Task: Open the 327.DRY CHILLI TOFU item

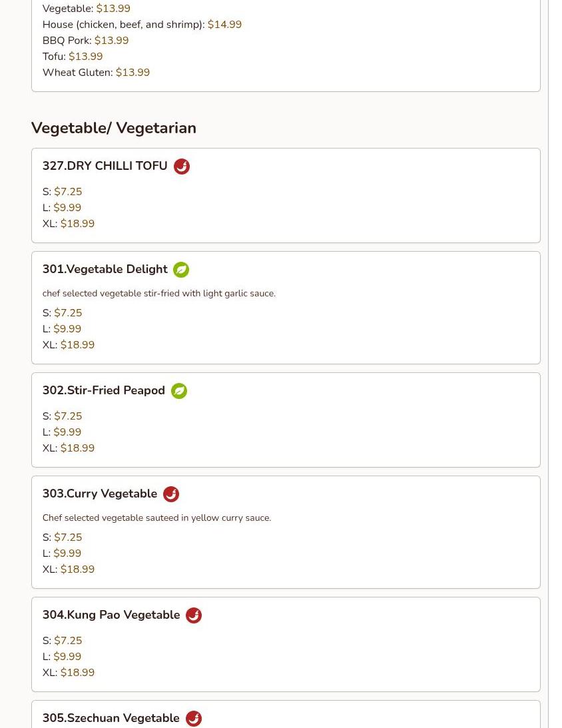Action: [x=105, y=166]
